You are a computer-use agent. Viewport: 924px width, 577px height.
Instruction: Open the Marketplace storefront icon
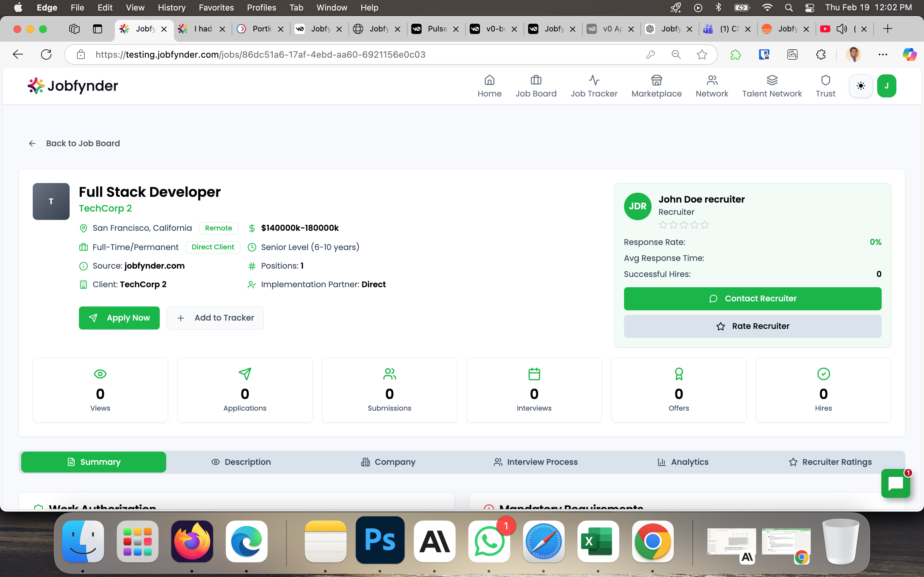tap(656, 80)
